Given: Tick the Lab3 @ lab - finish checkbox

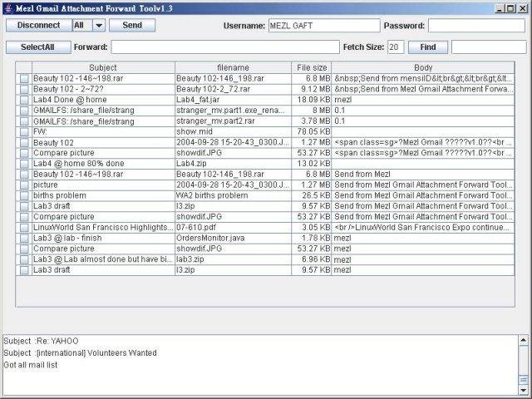Looking at the screenshot, I should click(24, 239).
